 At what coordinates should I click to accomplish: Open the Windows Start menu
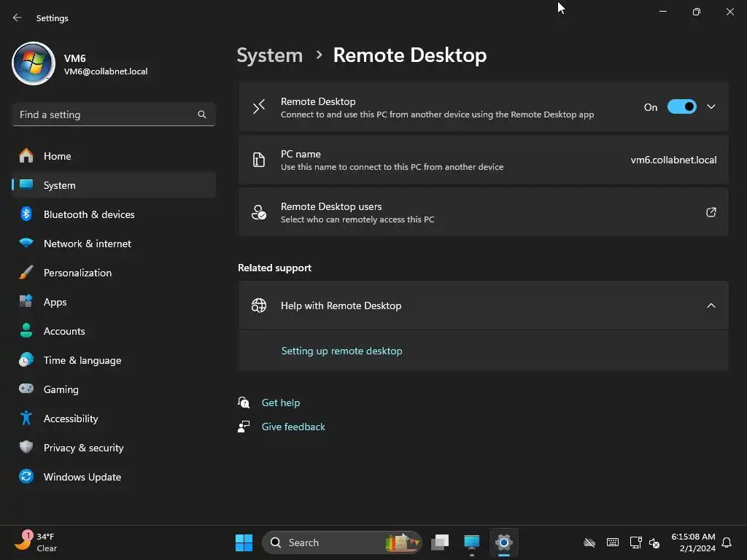click(x=244, y=542)
